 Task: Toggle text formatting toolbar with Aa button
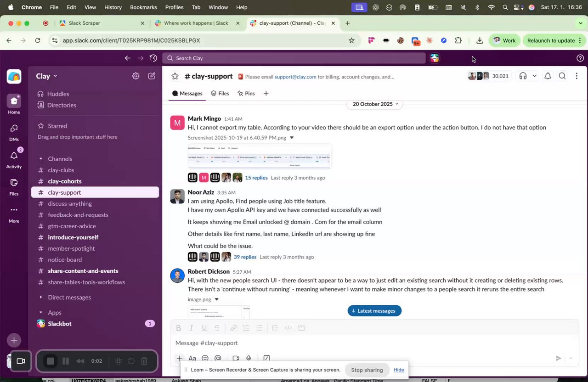pos(192,359)
